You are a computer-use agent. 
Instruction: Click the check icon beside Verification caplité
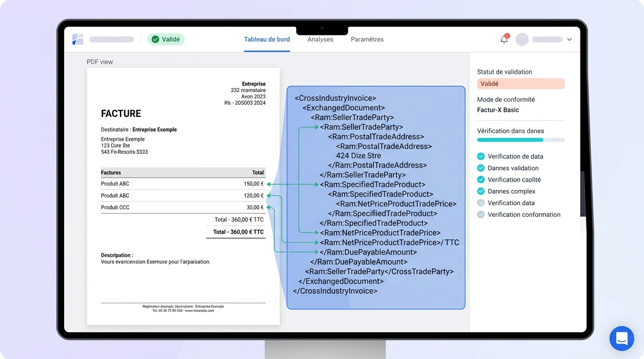pos(481,179)
